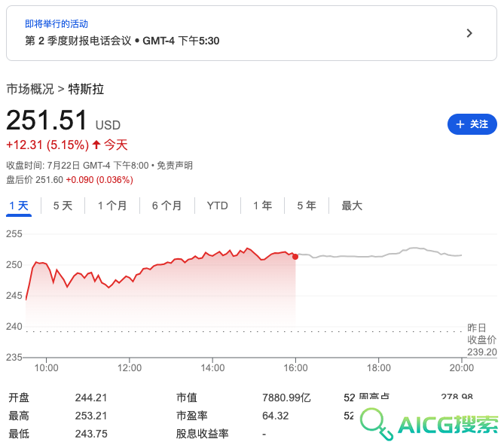The height and width of the screenshot is (448, 504).
Task: Select the 最大 chart range tab
Action: point(352,206)
